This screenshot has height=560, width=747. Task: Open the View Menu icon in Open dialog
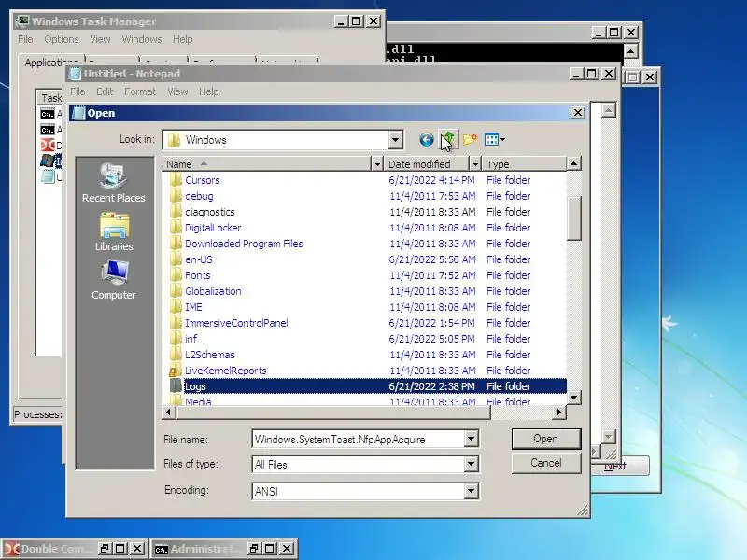click(x=495, y=139)
